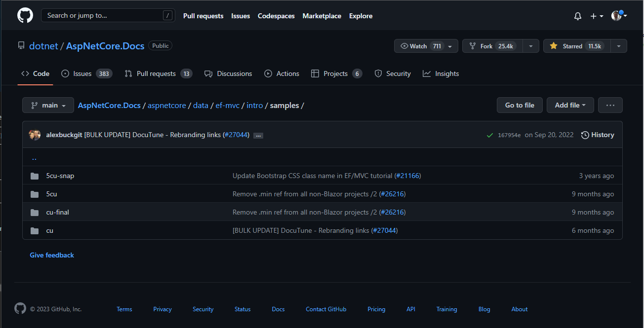Open Codespaces in top navigation

tap(276, 16)
